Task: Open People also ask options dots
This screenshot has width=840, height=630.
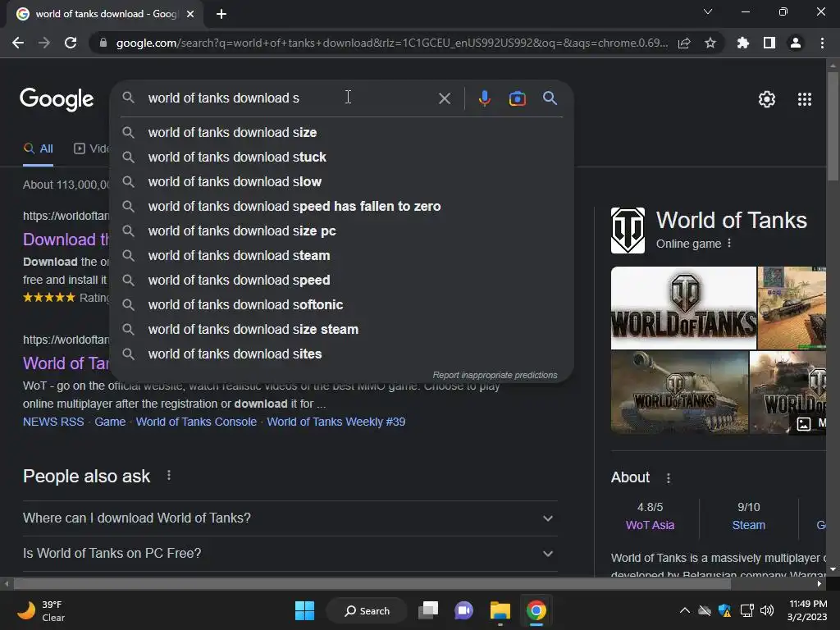Action: tap(169, 476)
